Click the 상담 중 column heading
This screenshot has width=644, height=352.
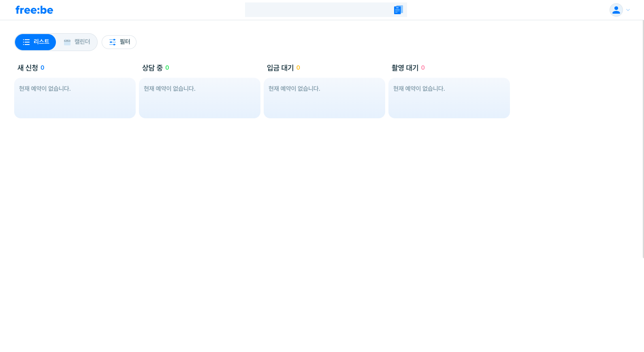tap(152, 68)
